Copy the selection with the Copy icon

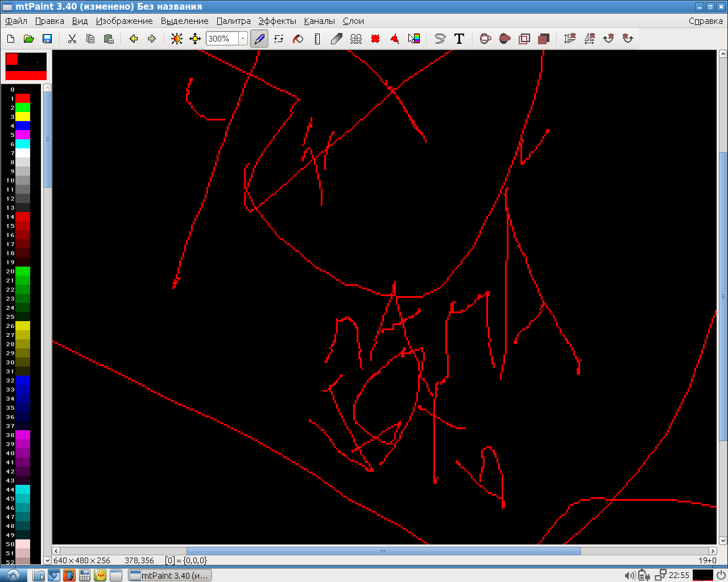point(90,39)
